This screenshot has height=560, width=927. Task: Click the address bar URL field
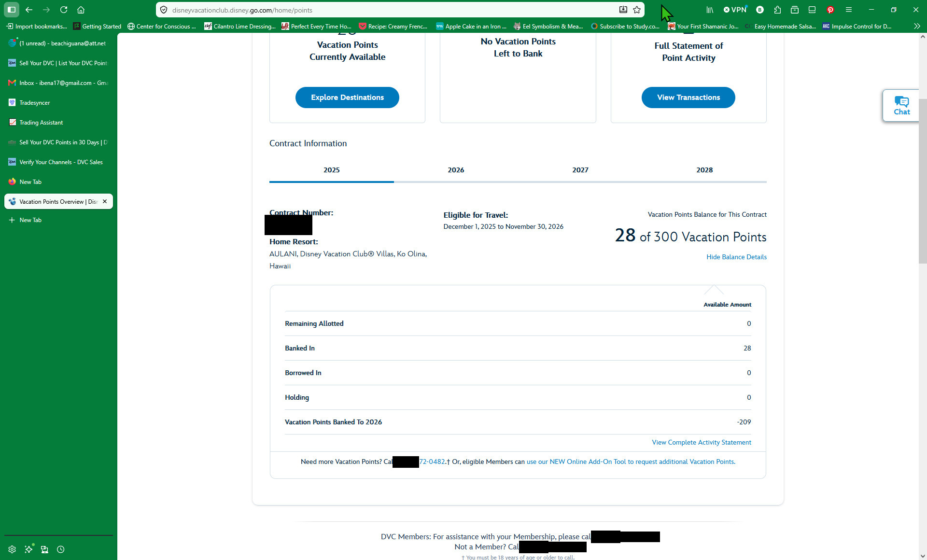pos(393,10)
